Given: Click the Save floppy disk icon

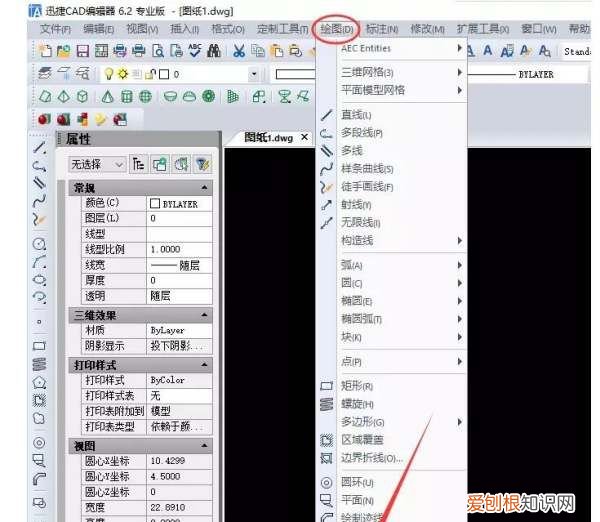Looking at the screenshot, I should coord(83,51).
